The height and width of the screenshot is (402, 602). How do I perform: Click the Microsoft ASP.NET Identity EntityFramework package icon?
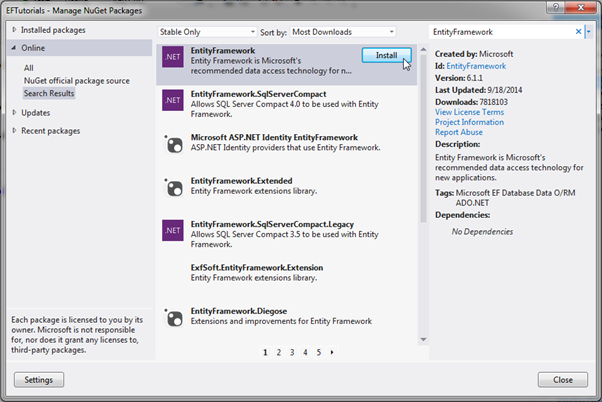pos(174,144)
